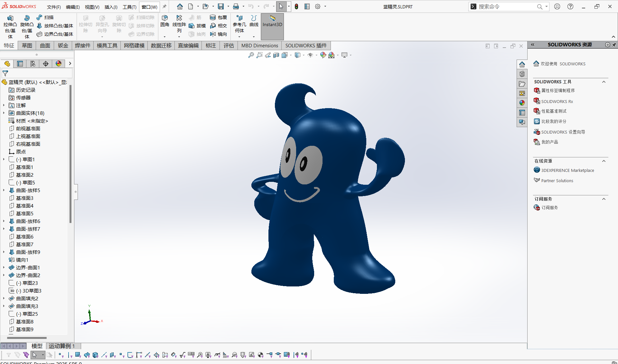
Task: Open the 性能基准测试 link
Action: coord(554,111)
